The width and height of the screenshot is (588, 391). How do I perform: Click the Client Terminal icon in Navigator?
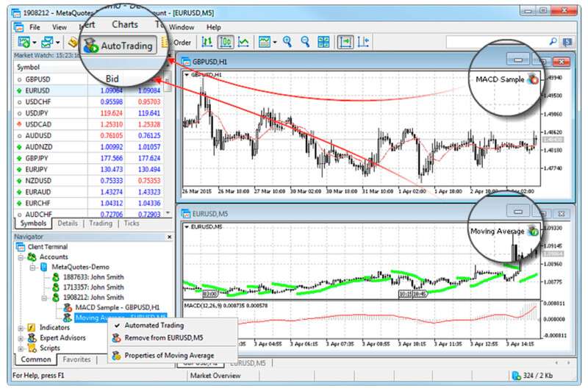tap(21, 247)
